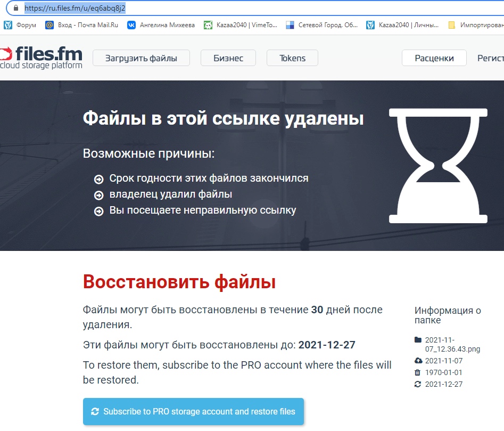Open the VK 'Ангелина Михеева' bookmark

click(161, 25)
